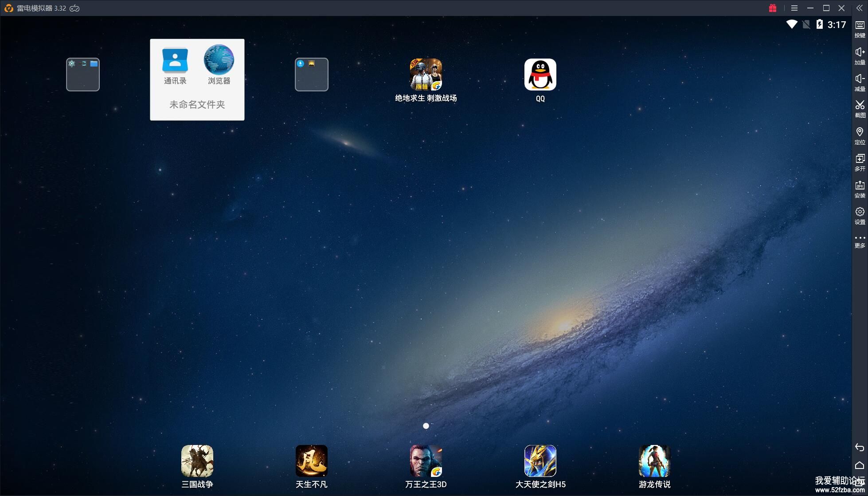Launch 大天使之剑H5 game
868x496 pixels.
coord(540,467)
